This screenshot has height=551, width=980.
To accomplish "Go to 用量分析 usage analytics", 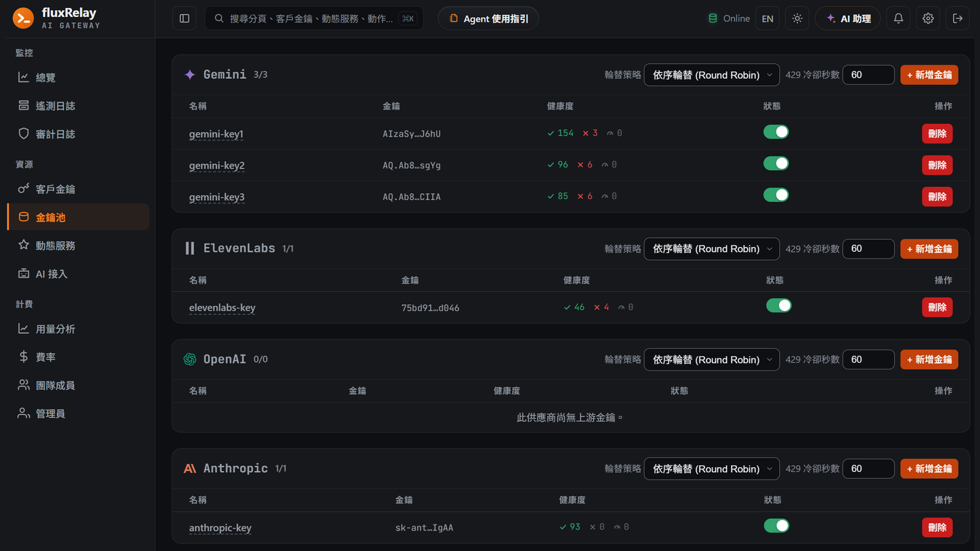I will 78,329.
